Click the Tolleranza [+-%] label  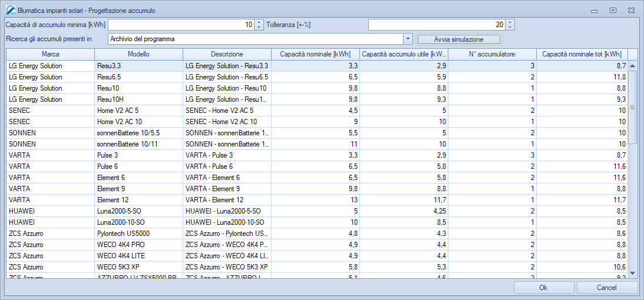[x=288, y=25]
